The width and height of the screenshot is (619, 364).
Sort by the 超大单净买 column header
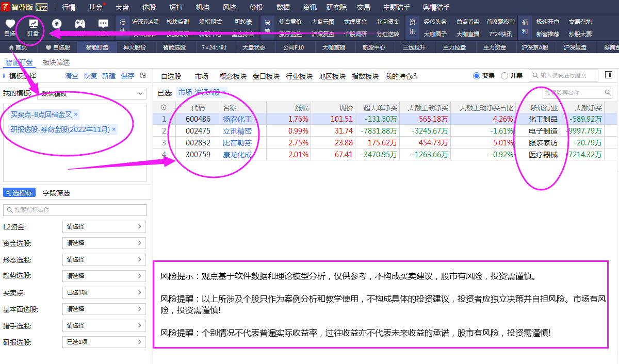click(380, 108)
